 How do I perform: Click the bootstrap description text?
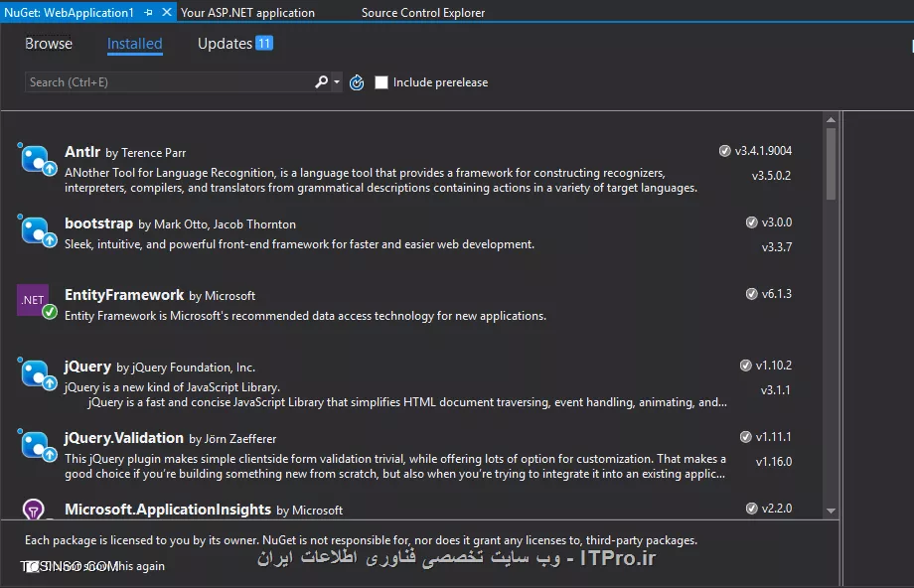[300, 244]
